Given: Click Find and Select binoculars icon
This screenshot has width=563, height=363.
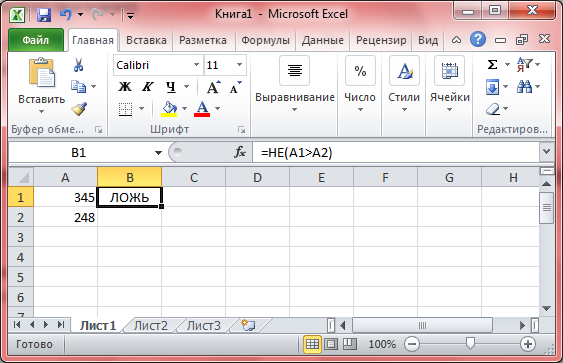Looking at the screenshot, I should [524, 87].
